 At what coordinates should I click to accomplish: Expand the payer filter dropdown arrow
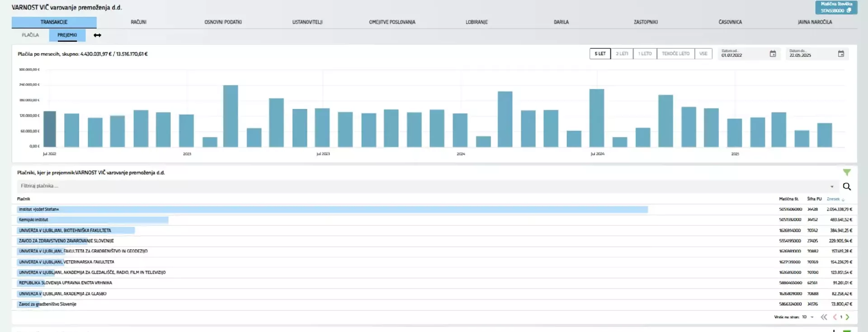[x=831, y=186]
